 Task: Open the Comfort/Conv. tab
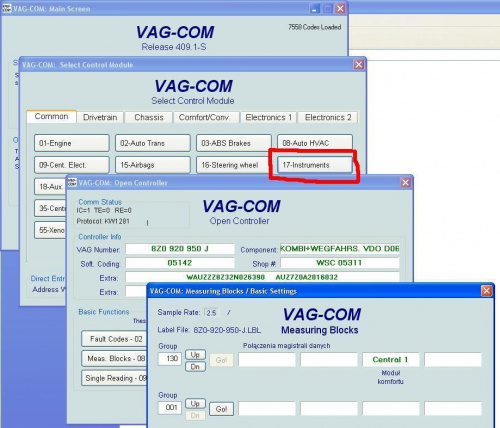[x=204, y=117]
